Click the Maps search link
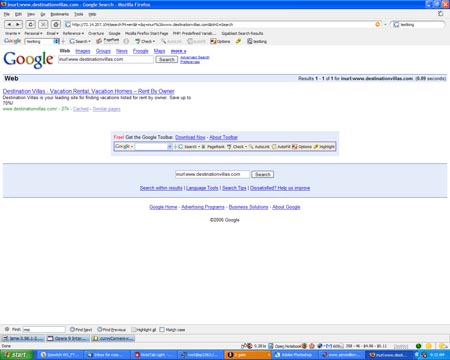Screen dimensions: 450x360 (159, 51)
